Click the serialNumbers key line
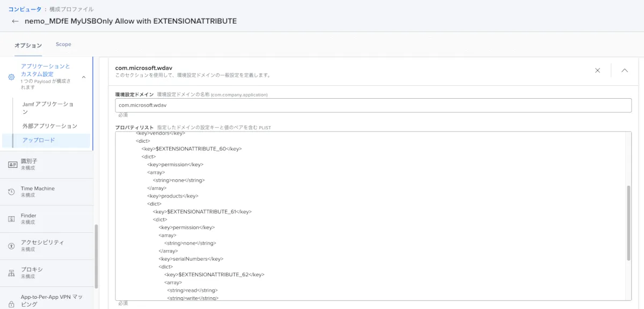The width and height of the screenshot is (644, 309). click(191, 259)
